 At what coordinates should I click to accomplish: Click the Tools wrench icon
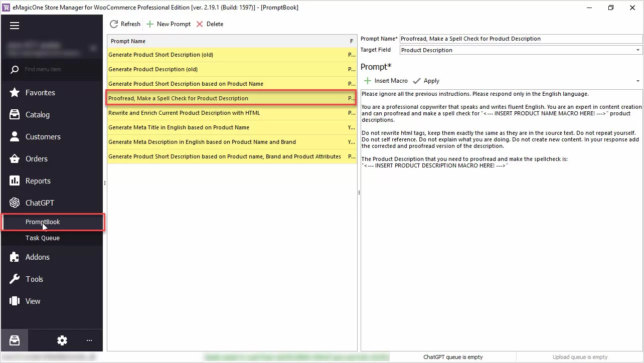pos(15,279)
